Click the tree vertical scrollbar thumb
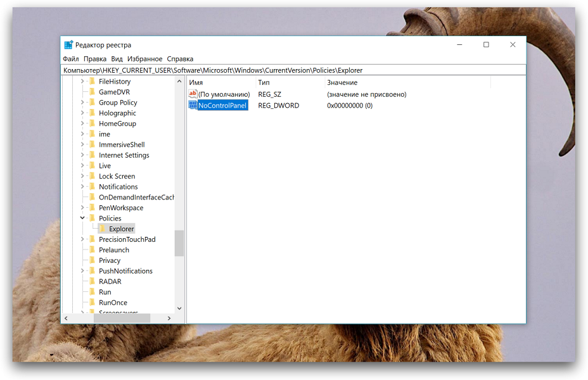Viewport: 588px width, 380px height. (x=179, y=243)
